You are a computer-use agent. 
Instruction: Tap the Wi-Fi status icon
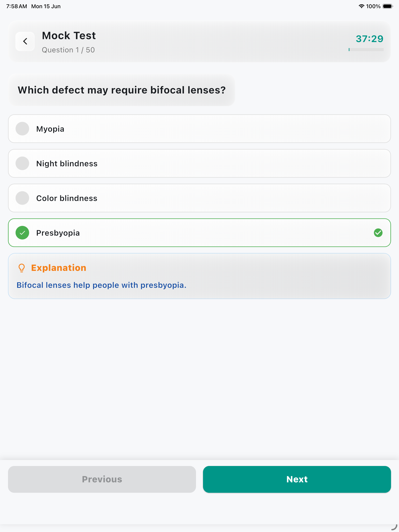coord(361,6)
